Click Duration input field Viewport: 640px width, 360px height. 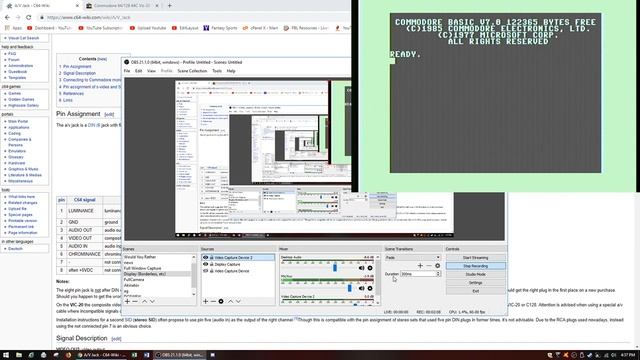tap(418, 274)
